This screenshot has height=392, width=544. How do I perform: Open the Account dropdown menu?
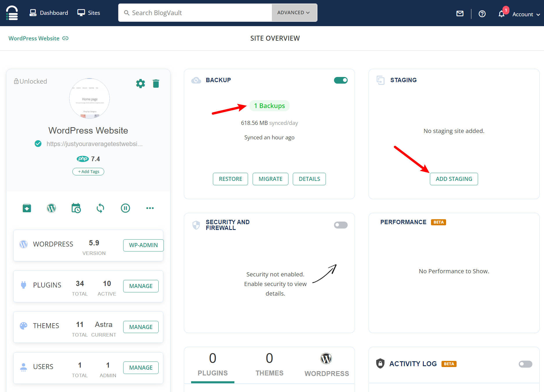526,14
